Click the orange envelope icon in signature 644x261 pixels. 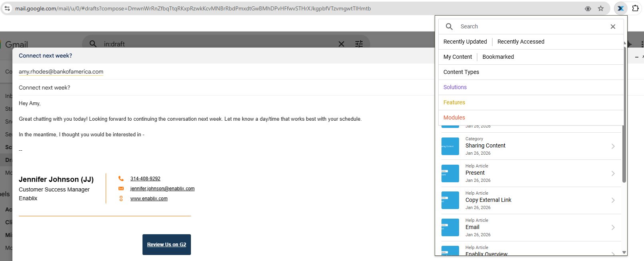pos(121,189)
